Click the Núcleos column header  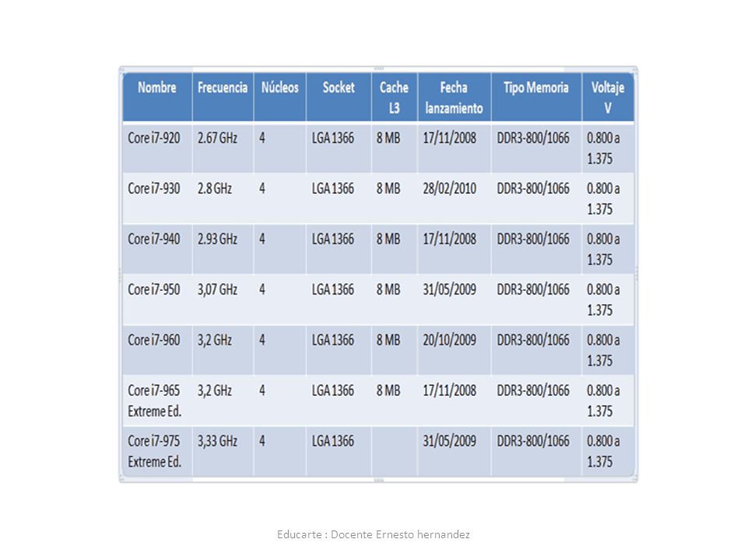coord(279,97)
